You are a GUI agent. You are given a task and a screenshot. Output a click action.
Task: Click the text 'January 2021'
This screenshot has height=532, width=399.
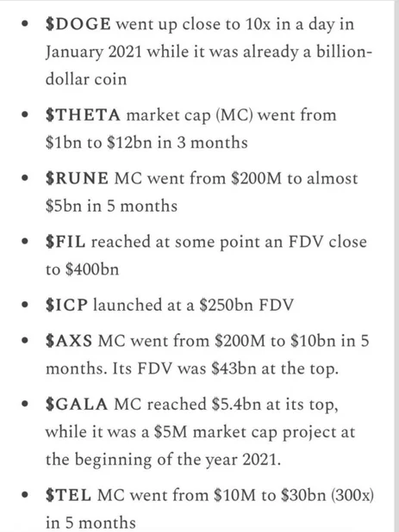(x=93, y=53)
